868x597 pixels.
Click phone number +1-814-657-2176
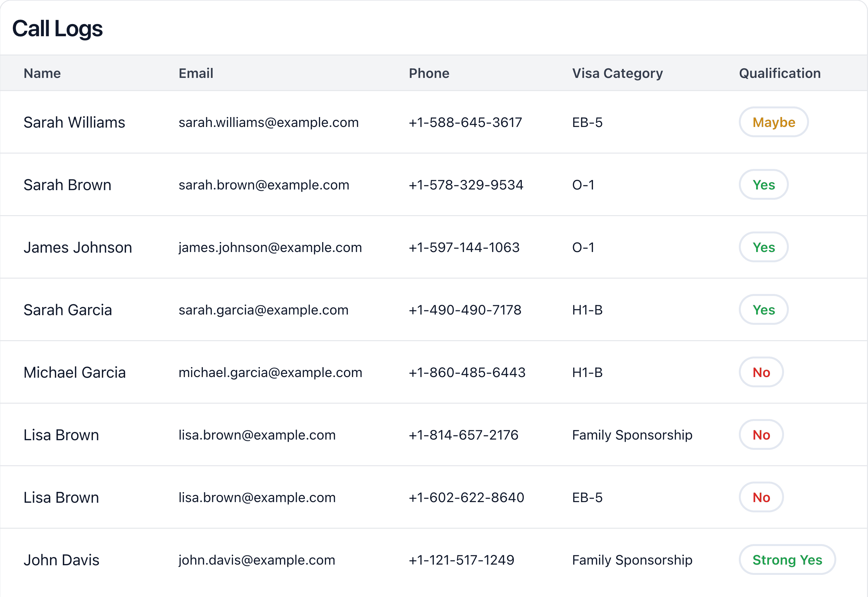[x=463, y=435]
